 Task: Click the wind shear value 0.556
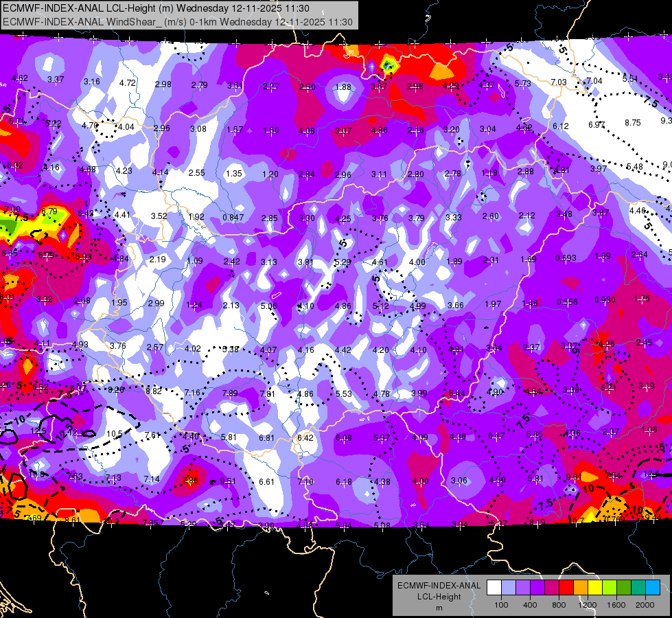(567, 302)
